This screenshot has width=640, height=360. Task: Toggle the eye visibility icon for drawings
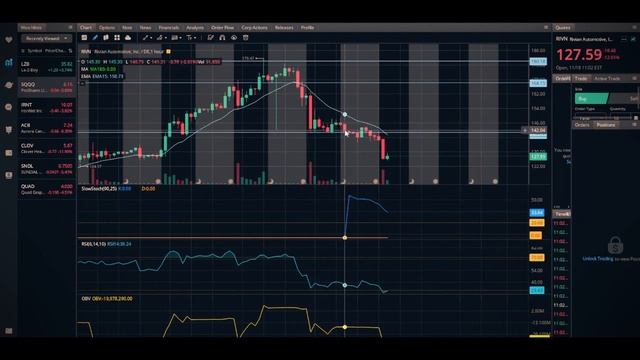tap(234, 38)
